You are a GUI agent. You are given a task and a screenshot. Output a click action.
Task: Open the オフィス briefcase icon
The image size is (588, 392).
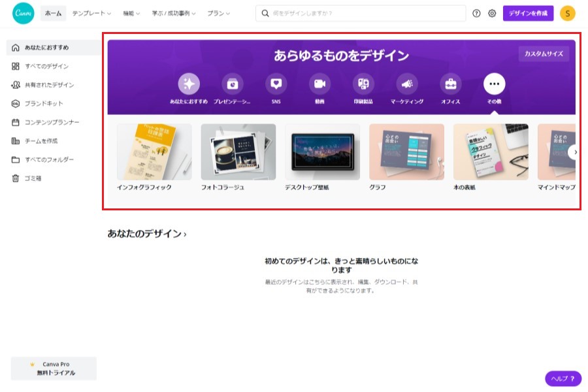tap(450, 84)
